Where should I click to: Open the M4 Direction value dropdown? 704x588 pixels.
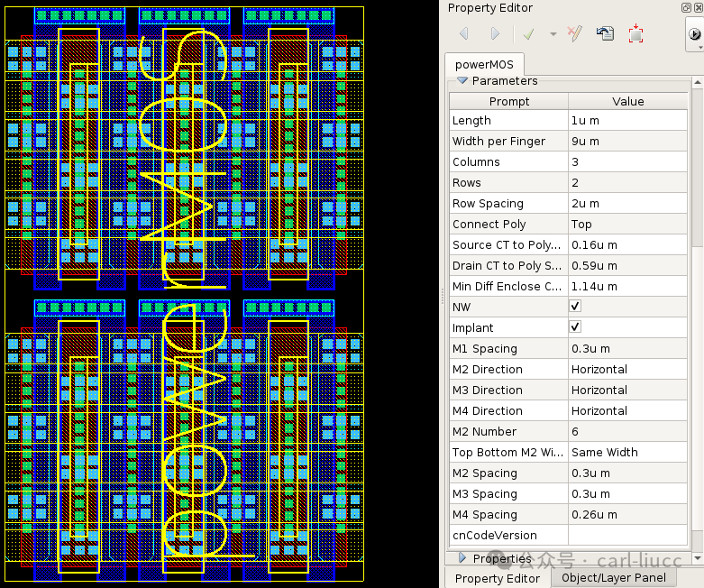coord(627,410)
